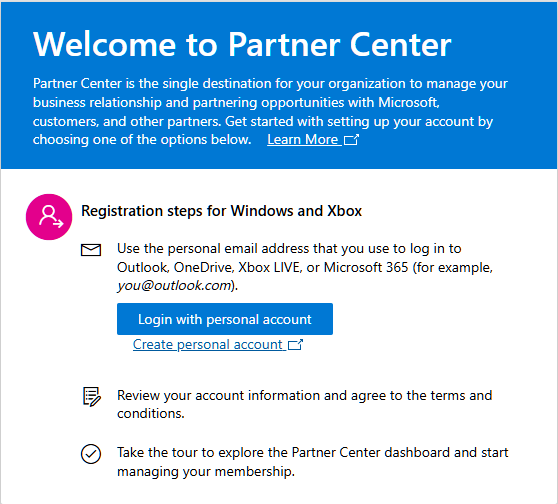This screenshot has height=504, width=558.
Task: Click the Partner Center is the single destination sentence
Action: (x=270, y=112)
